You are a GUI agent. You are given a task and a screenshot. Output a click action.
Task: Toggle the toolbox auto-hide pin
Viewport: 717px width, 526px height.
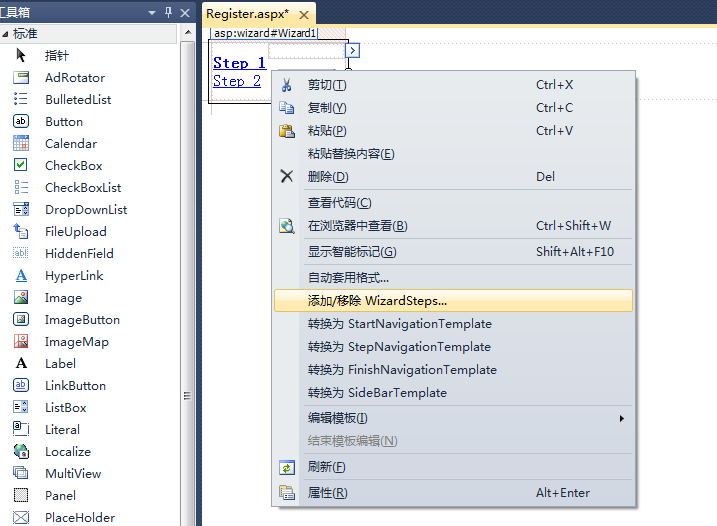pyautogui.click(x=168, y=13)
